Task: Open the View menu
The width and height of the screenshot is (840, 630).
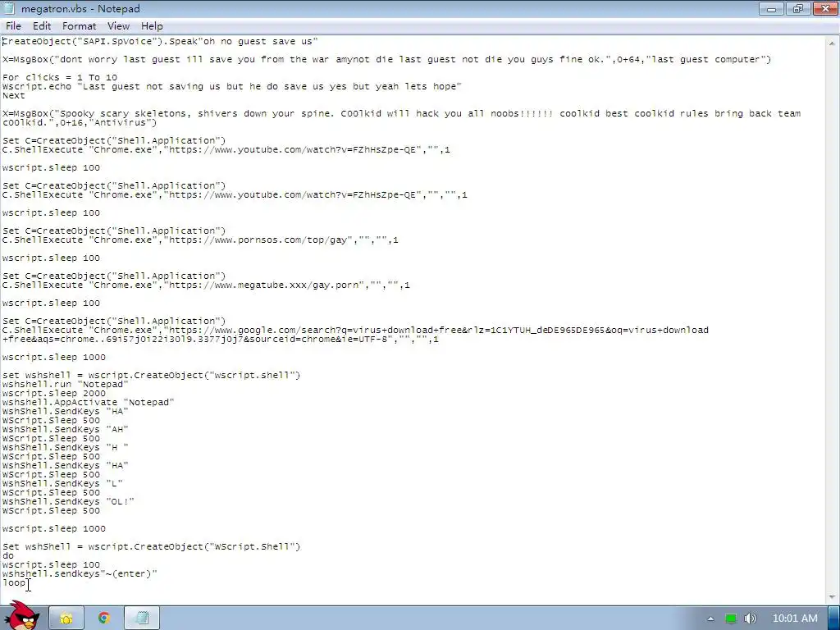Action: [118, 26]
